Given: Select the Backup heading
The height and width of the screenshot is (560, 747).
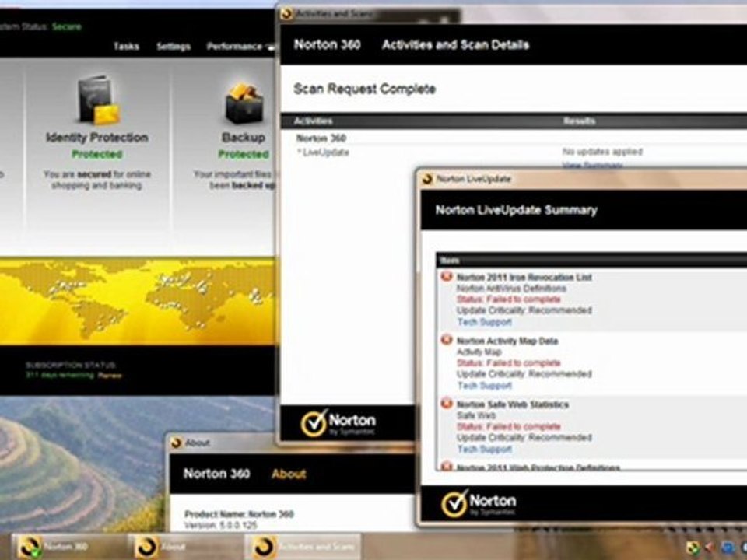Looking at the screenshot, I should (244, 138).
